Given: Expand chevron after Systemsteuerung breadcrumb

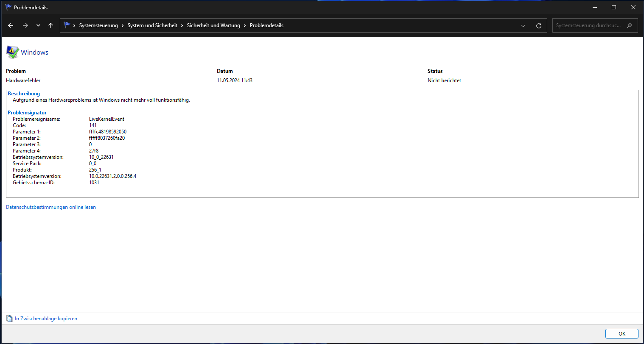Looking at the screenshot, I should tap(123, 25).
